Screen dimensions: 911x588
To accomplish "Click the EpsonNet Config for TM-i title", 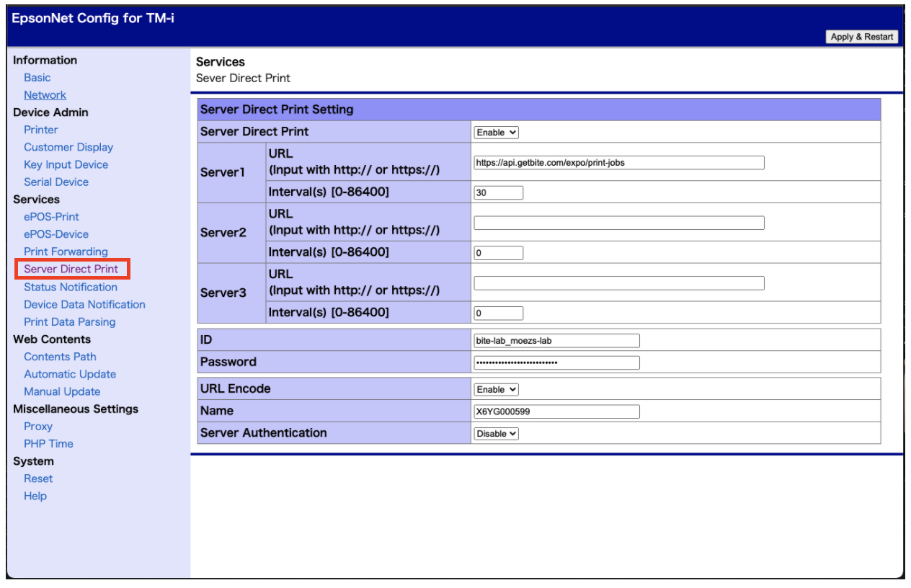I will click(93, 18).
